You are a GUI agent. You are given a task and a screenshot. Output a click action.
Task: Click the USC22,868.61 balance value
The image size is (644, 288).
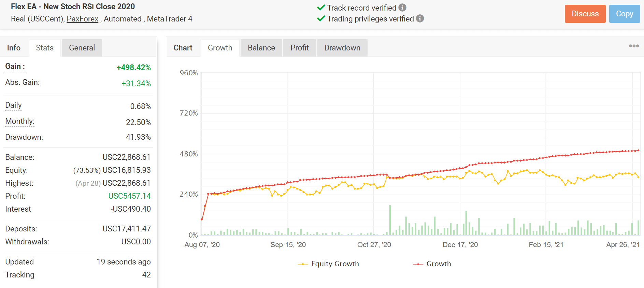point(127,157)
